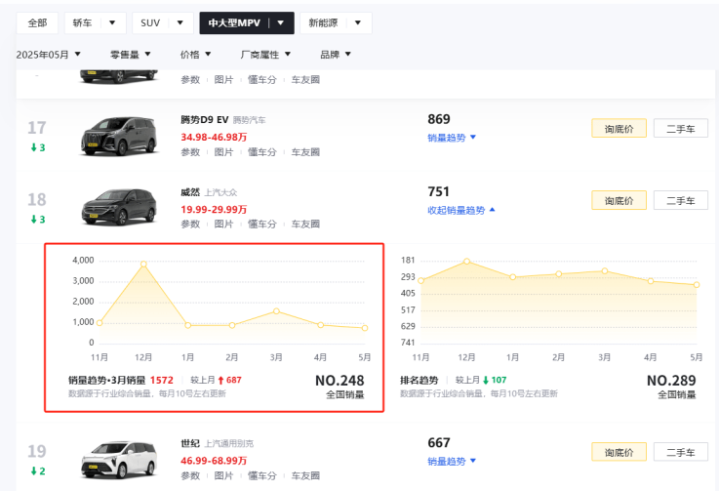Select the 12月 point in ranking chart
The image size is (719, 491).
pyautogui.click(x=467, y=261)
